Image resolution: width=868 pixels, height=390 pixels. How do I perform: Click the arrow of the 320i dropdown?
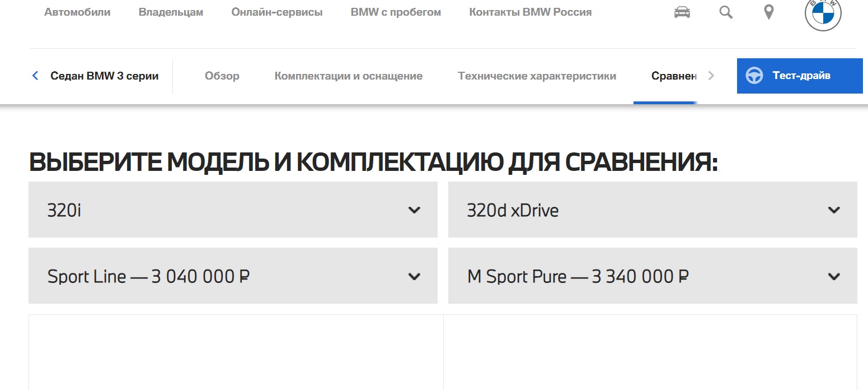point(414,210)
